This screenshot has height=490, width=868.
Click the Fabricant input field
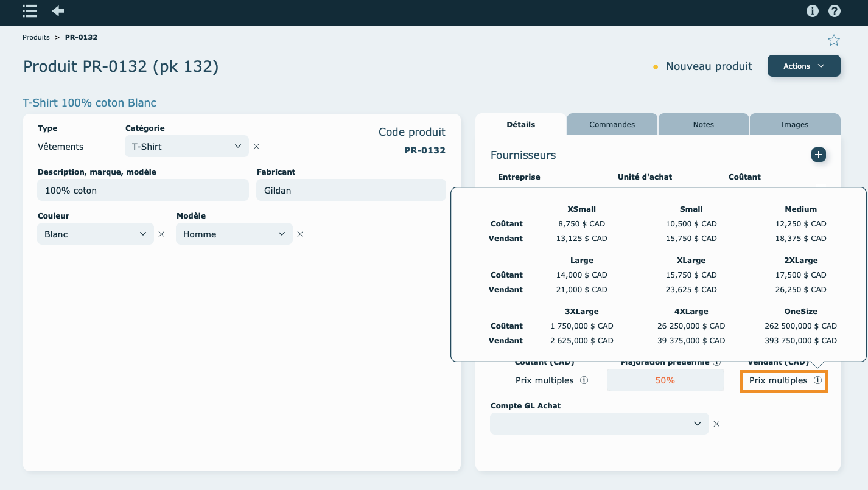pyautogui.click(x=351, y=191)
